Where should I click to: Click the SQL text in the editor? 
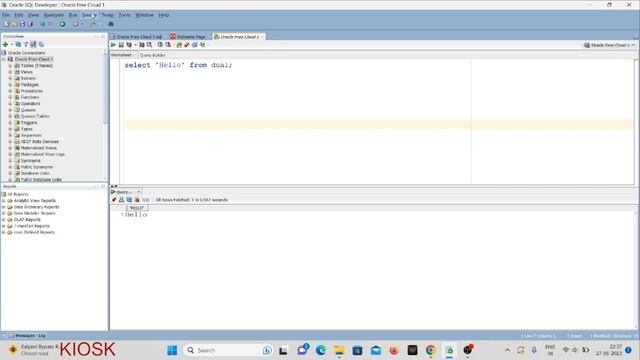click(178, 65)
